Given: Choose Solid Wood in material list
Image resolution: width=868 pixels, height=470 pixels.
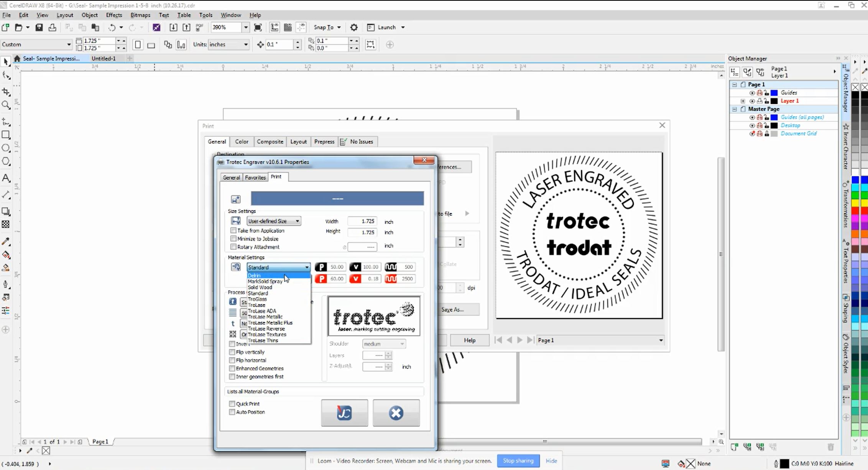Looking at the screenshot, I should (x=279, y=287).
